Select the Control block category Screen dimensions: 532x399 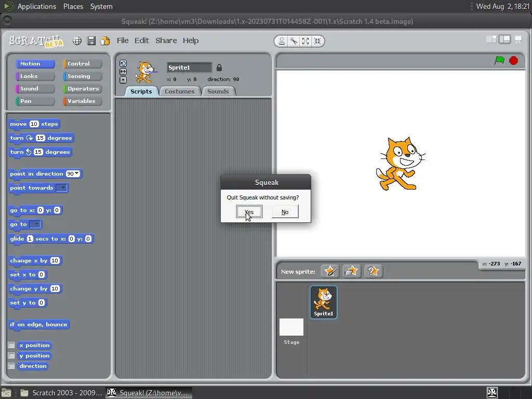pyautogui.click(x=83, y=64)
